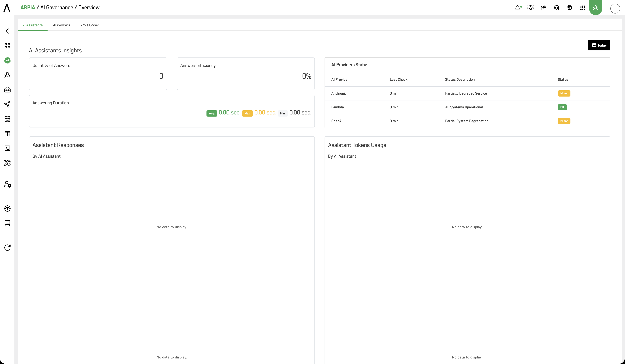Click the Last Check column header
Viewport: 625px width, 364px height.
pyautogui.click(x=398, y=79)
